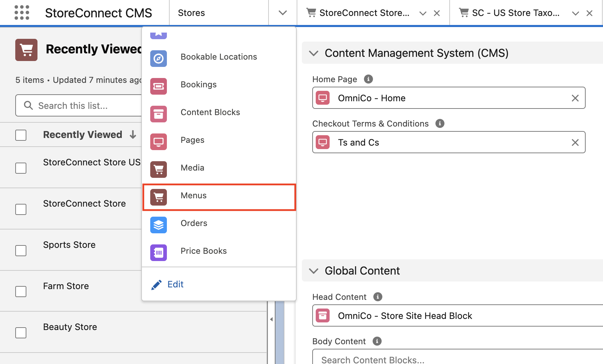
Task: Collapse Content Management System section
Action: [x=314, y=53]
